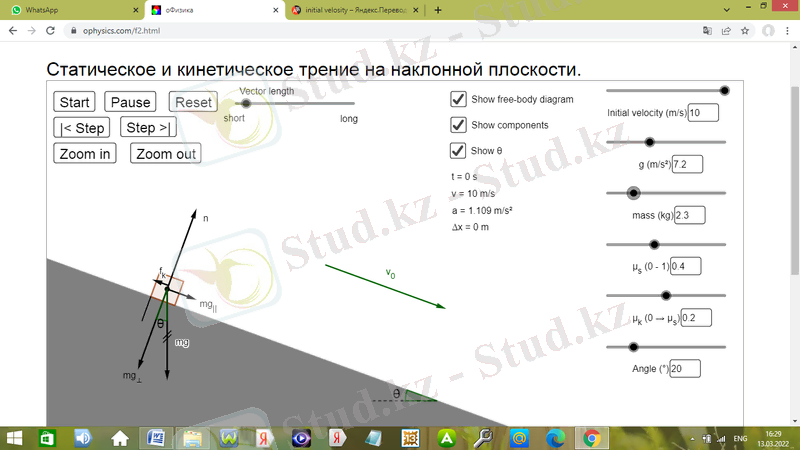
Task: Open second Yandex browser icon in taskbar
Action: click(337, 438)
